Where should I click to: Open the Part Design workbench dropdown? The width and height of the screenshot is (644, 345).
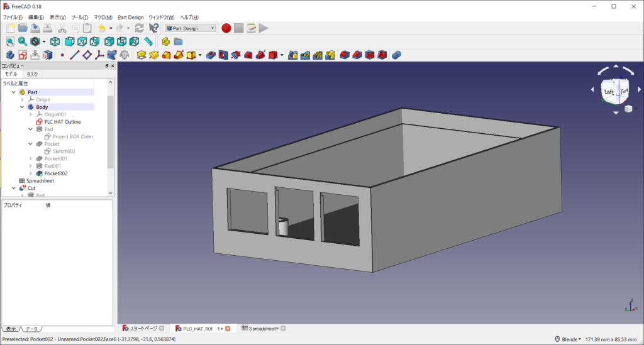tap(191, 28)
